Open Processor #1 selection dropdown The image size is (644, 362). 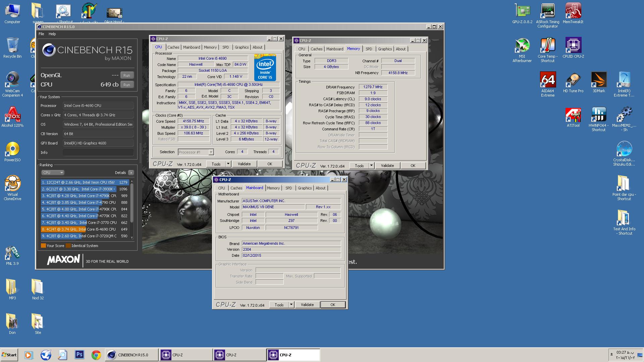pyautogui.click(x=196, y=152)
